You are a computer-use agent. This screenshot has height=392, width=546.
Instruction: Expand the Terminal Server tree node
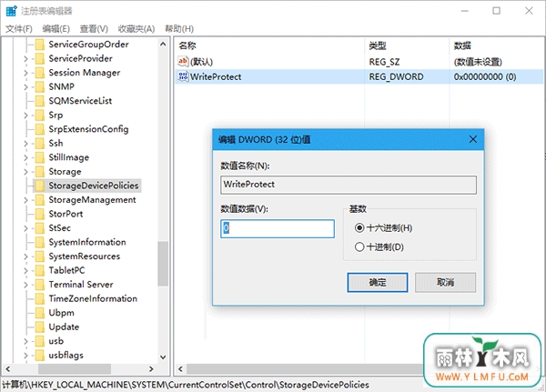tap(25, 285)
